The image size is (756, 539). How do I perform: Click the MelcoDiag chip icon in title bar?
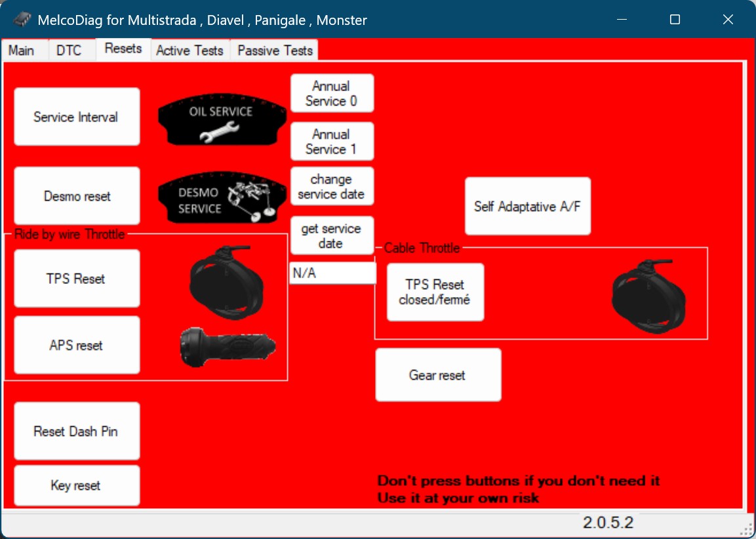(x=21, y=20)
